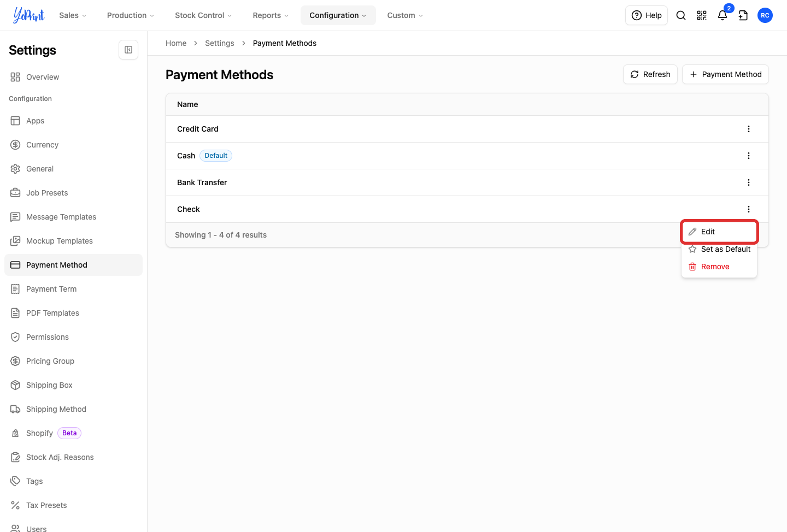
Task: Open the YoPrint home logo
Action: (x=29, y=15)
